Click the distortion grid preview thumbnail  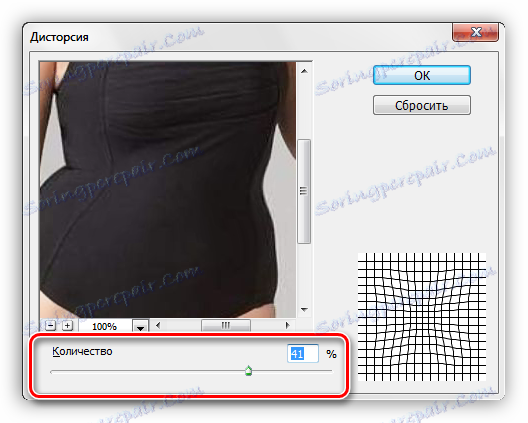pyautogui.click(x=422, y=317)
